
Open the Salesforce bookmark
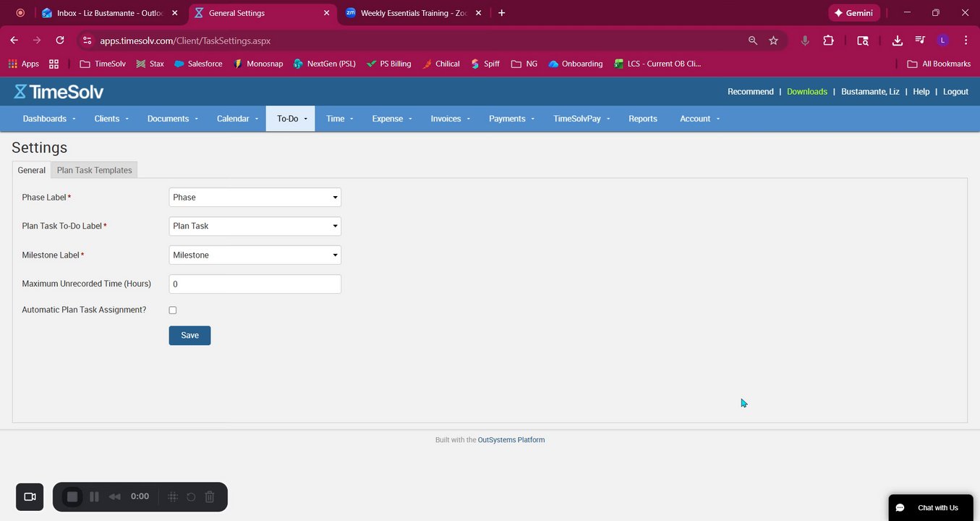pos(198,64)
